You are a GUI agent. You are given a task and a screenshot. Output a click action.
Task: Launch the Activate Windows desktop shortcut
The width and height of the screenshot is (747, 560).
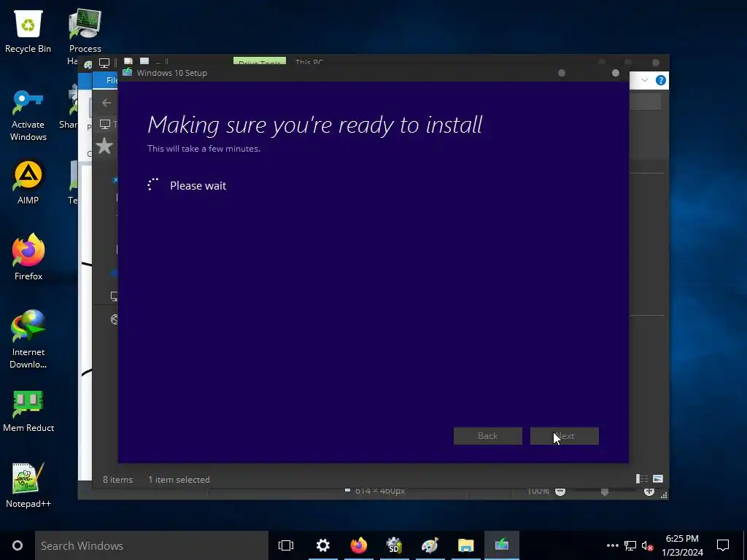[28, 116]
